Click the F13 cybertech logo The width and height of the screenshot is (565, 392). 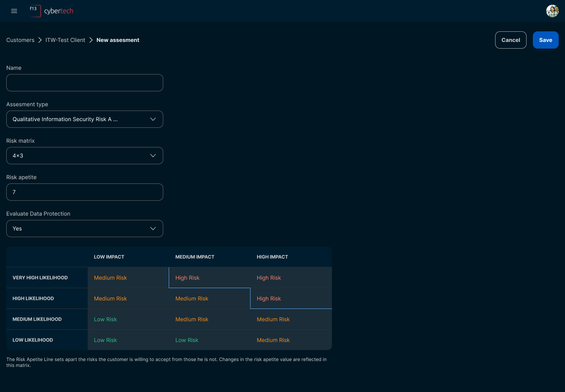click(x=51, y=11)
